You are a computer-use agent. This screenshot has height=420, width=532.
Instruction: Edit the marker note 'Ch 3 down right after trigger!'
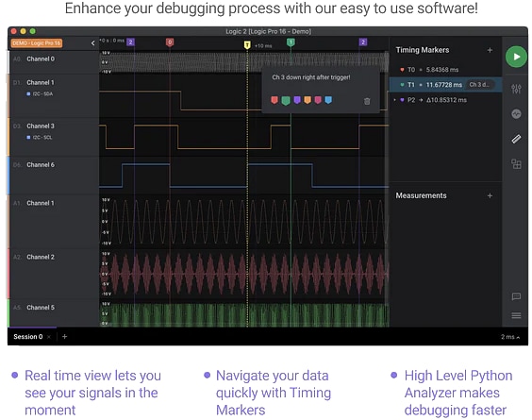point(311,77)
